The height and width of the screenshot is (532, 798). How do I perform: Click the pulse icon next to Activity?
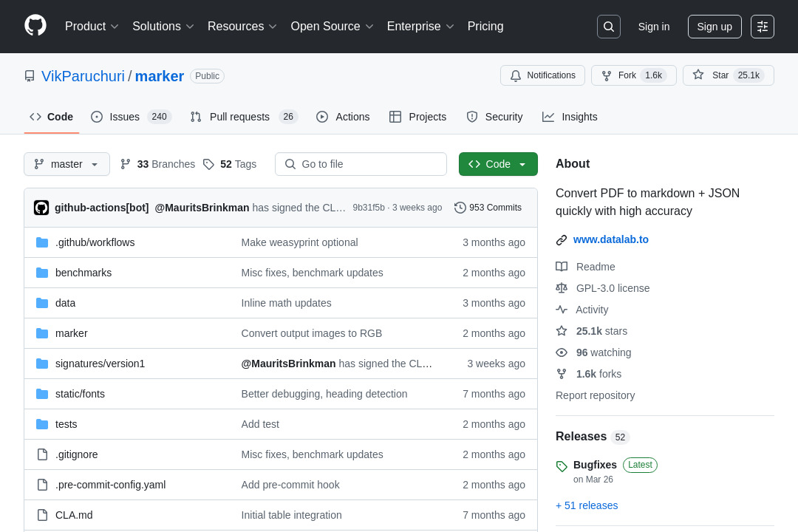562,310
